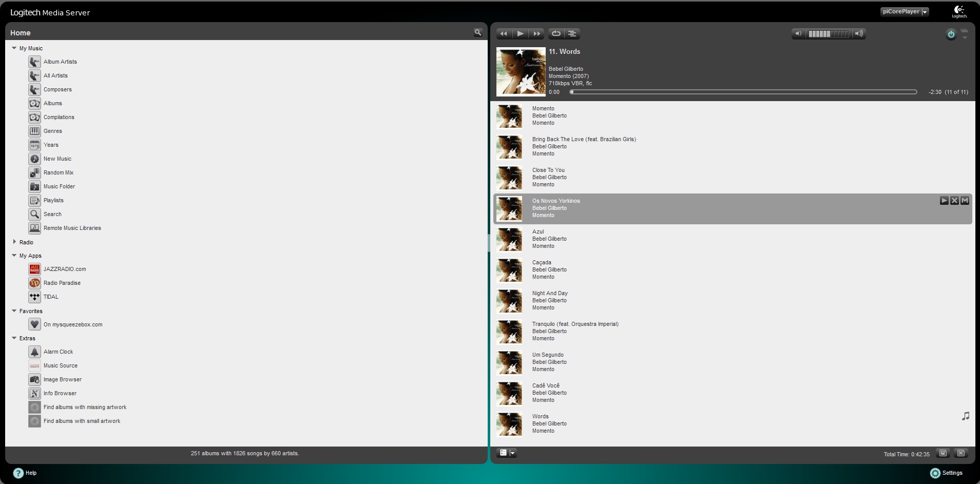Screen dimensions: 980x484
Task: Open the TIDAL app icon
Action: point(34,297)
